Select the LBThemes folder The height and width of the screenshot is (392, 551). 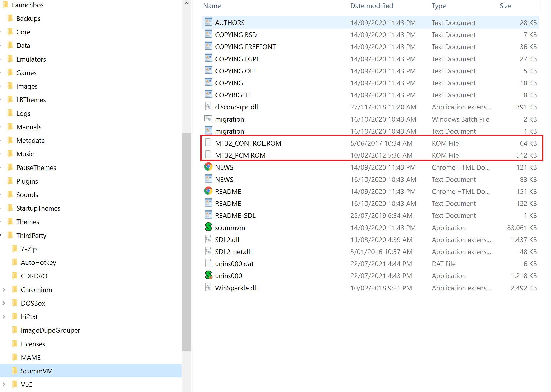[x=31, y=100]
